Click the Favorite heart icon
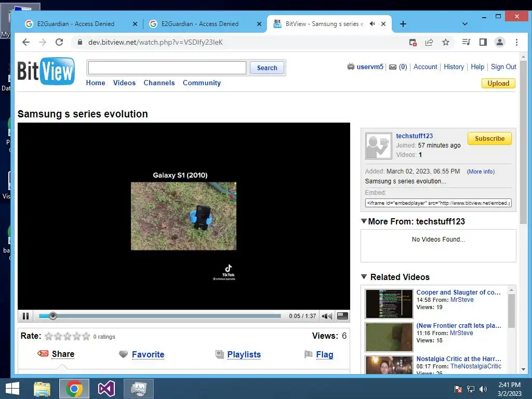Image resolution: width=532 pixels, height=399 pixels. click(x=123, y=354)
